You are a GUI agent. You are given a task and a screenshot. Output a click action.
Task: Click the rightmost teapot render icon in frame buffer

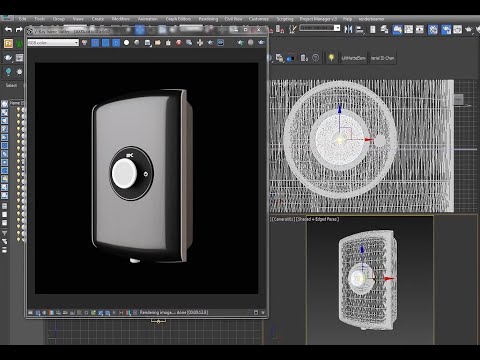261,43
